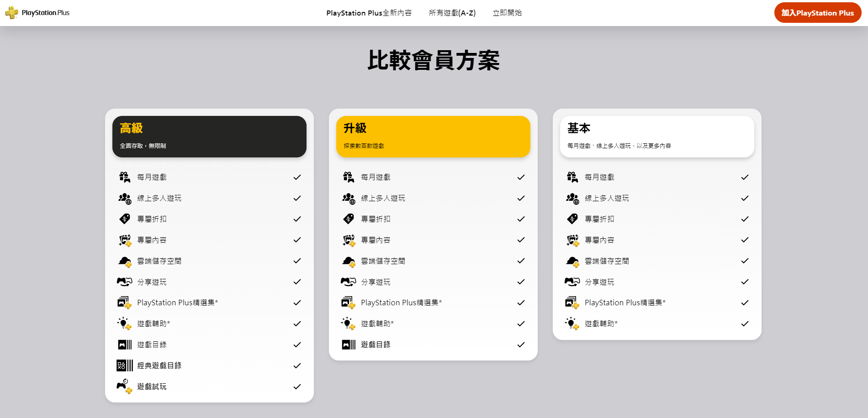
Task: Click the PlayStation Plus logo icon
Action: (x=12, y=13)
